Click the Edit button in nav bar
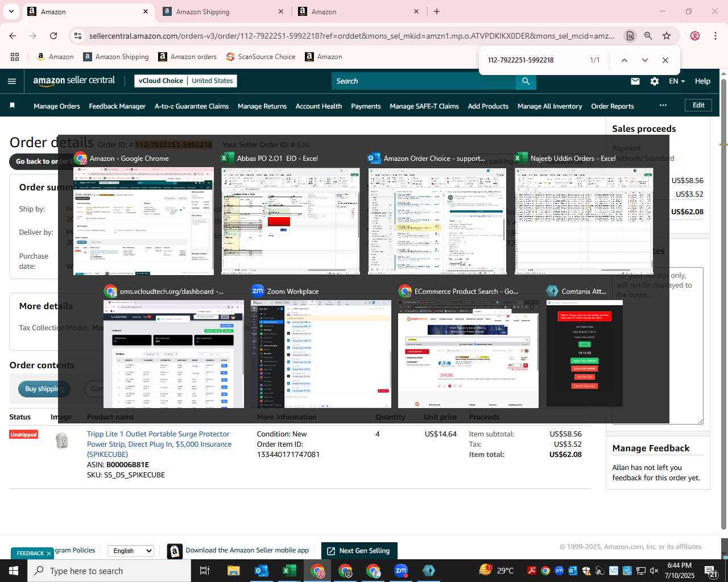This screenshot has width=728, height=582. pyautogui.click(x=698, y=105)
